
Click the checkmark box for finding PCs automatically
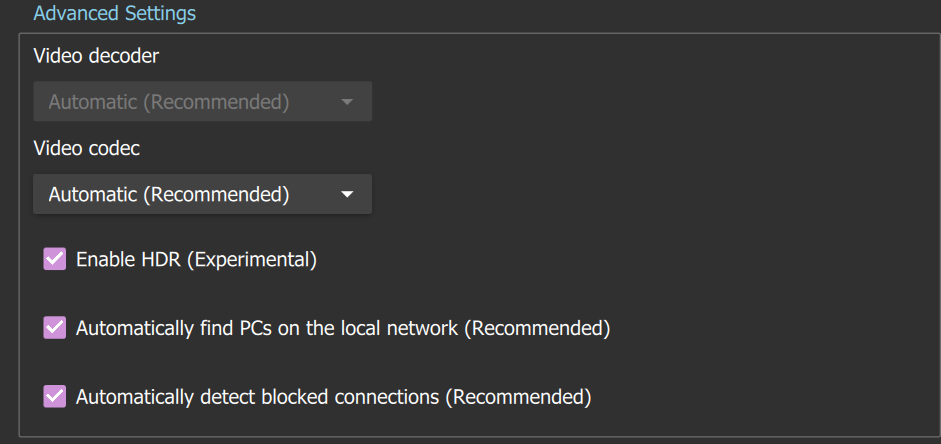pyautogui.click(x=54, y=328)
